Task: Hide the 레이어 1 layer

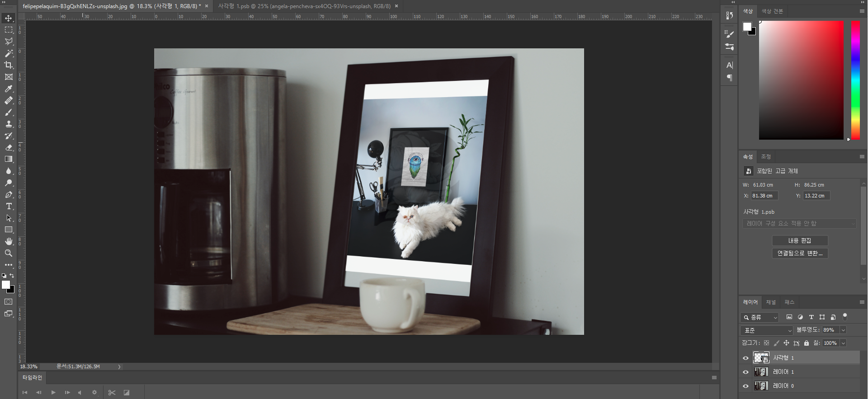Action: click(745, 372)
